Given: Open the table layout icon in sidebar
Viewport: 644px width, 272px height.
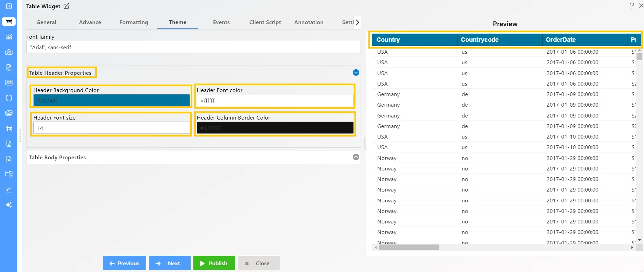Looking at the screenshot, I should click(x=9, y=128).
